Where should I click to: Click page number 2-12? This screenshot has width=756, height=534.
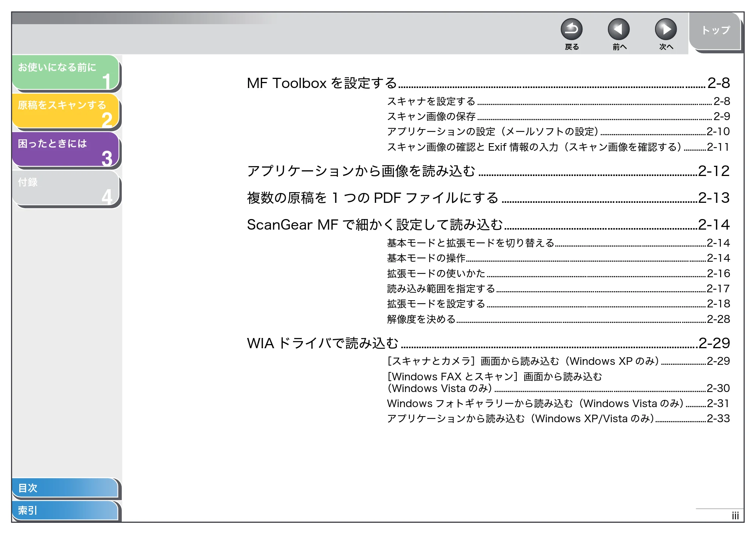pyautogui.click(x=714, y=171)
